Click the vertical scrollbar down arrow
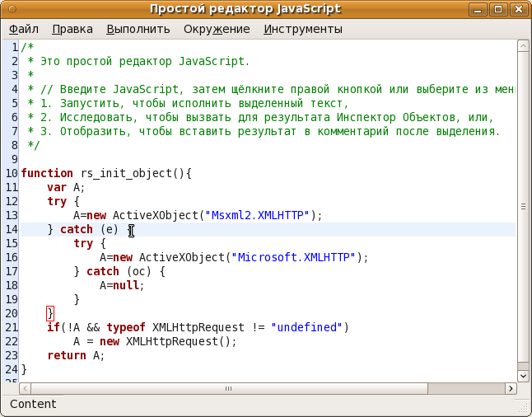The width and height of the screenshot is (532, 417). pyautogui.click(x=523, y=374)
